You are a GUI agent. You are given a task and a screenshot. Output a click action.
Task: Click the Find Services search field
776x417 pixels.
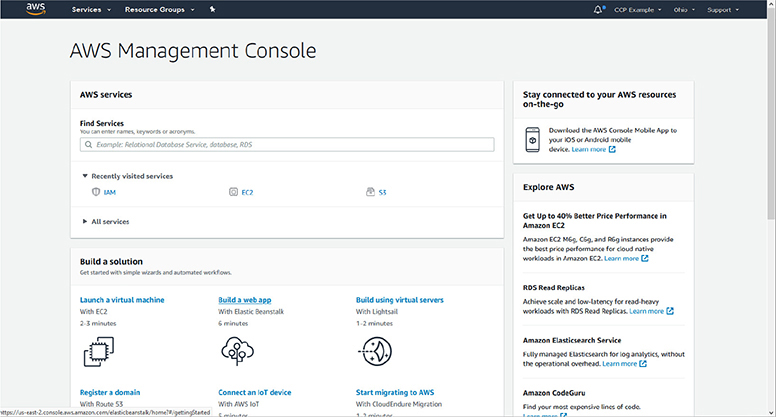coord(287,145)
